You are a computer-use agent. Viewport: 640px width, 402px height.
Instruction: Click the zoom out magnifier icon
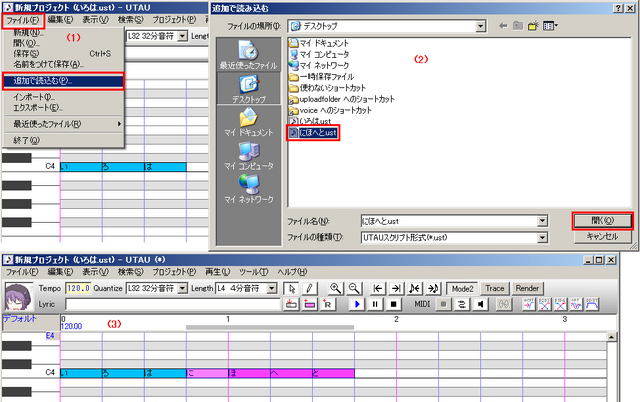[x=354, y=289]
